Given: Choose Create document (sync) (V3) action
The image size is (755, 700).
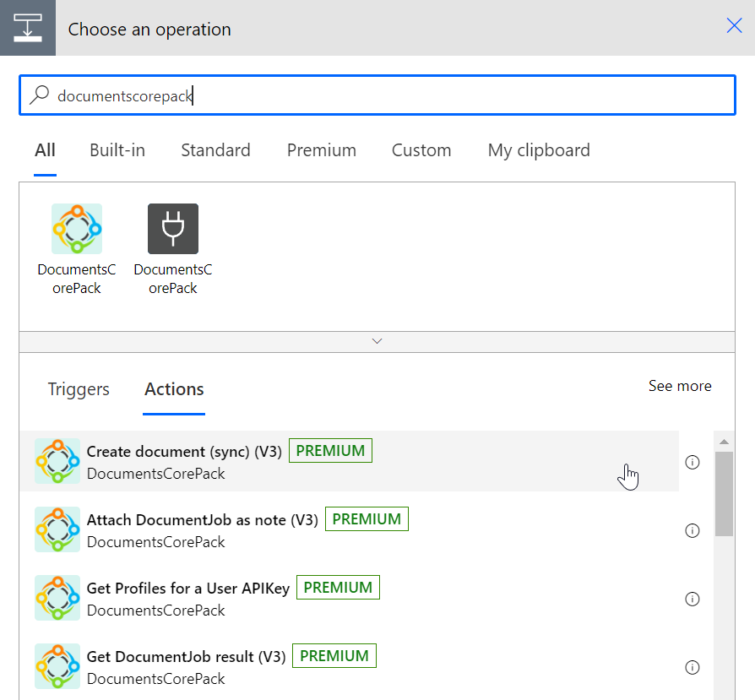Looking at the screenshot, I should pyautogui.click(x=350, y=461).
